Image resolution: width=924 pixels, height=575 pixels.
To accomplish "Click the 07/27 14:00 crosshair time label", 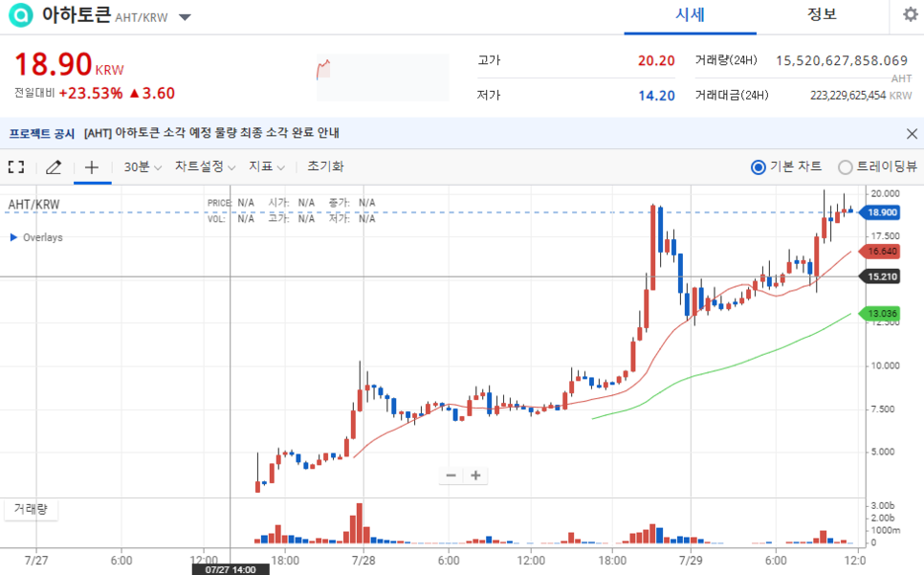I will tap(231, 569).
